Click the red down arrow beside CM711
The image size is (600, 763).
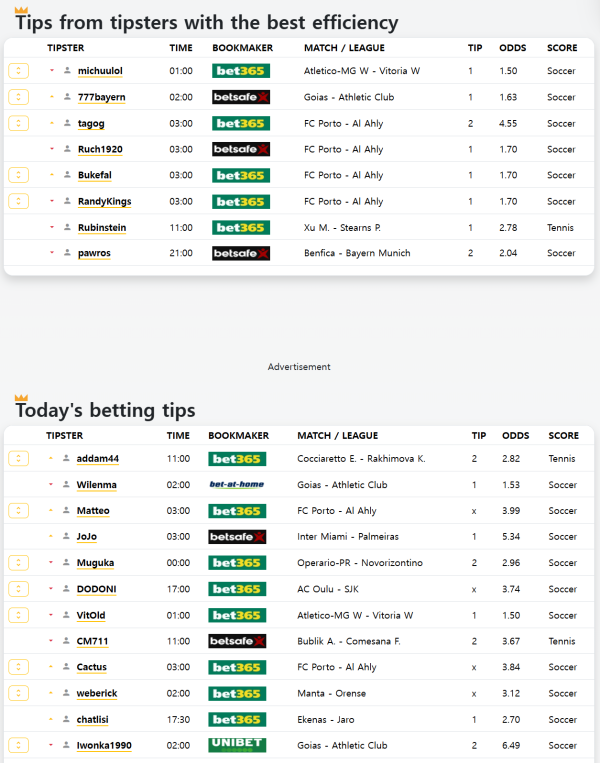coord(51,641)
